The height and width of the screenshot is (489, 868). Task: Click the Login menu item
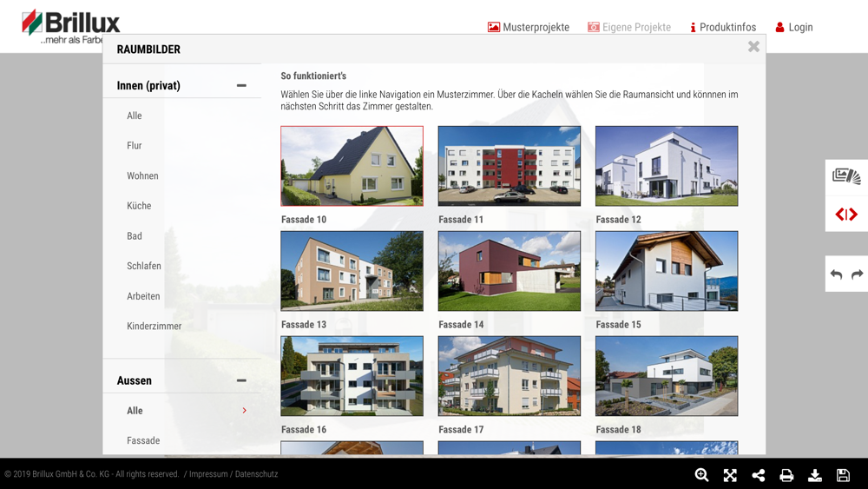pyautogui.click(x=794, y=27)
